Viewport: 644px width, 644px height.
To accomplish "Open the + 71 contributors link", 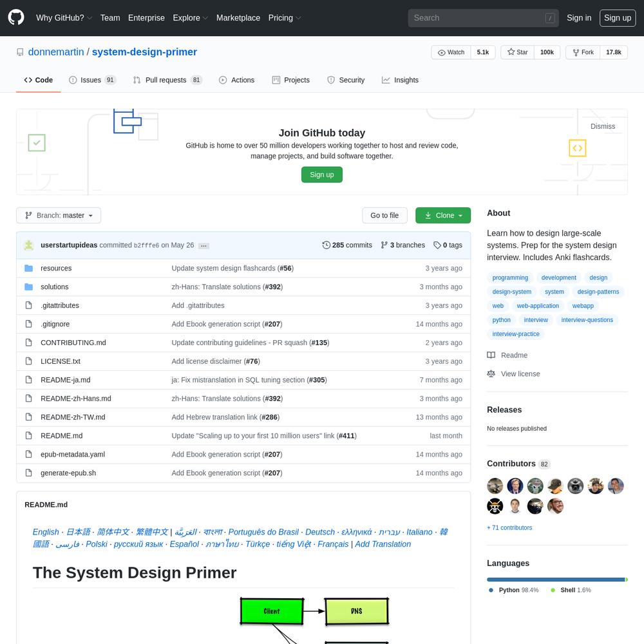I will coord(509,528).
